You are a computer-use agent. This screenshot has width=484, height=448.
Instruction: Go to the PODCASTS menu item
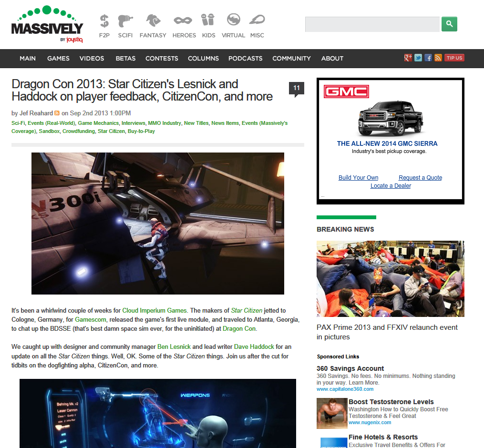pyautogui.click(x=245, y=58)
